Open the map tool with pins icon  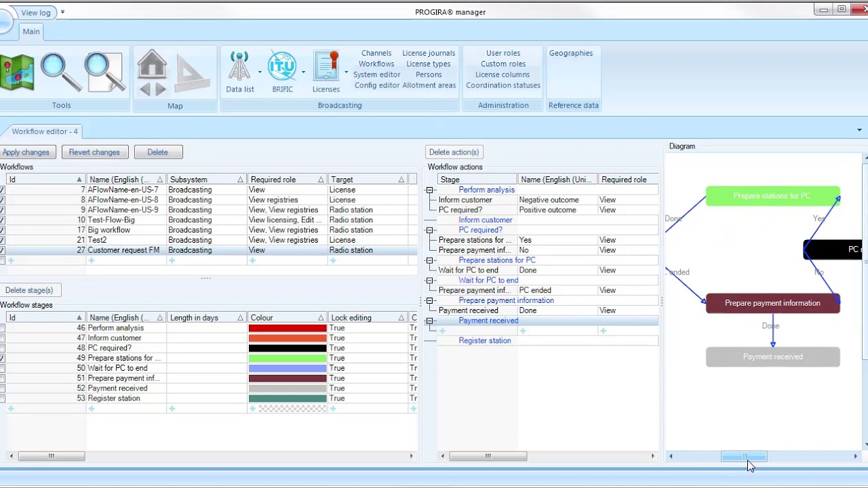[17, 73]
